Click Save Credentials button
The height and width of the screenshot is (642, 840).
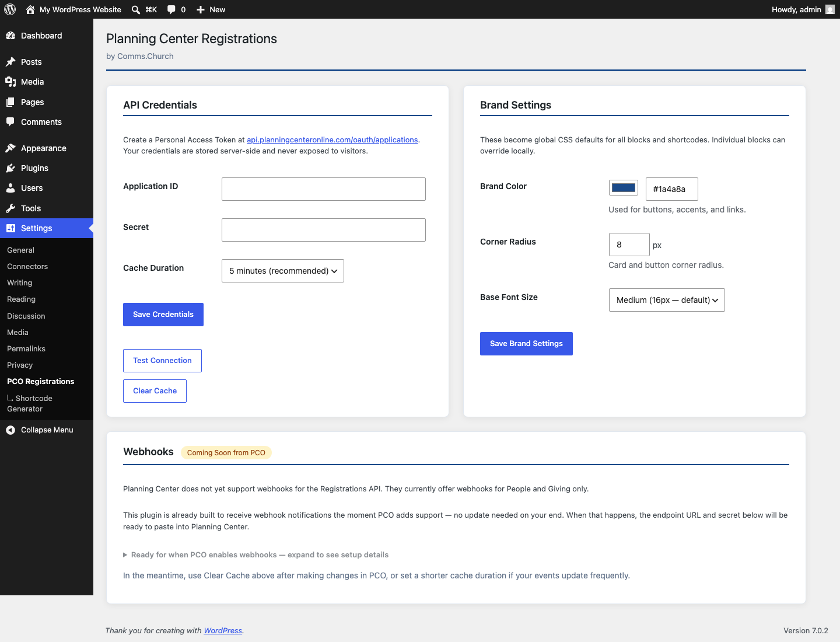tap(163, 315)
